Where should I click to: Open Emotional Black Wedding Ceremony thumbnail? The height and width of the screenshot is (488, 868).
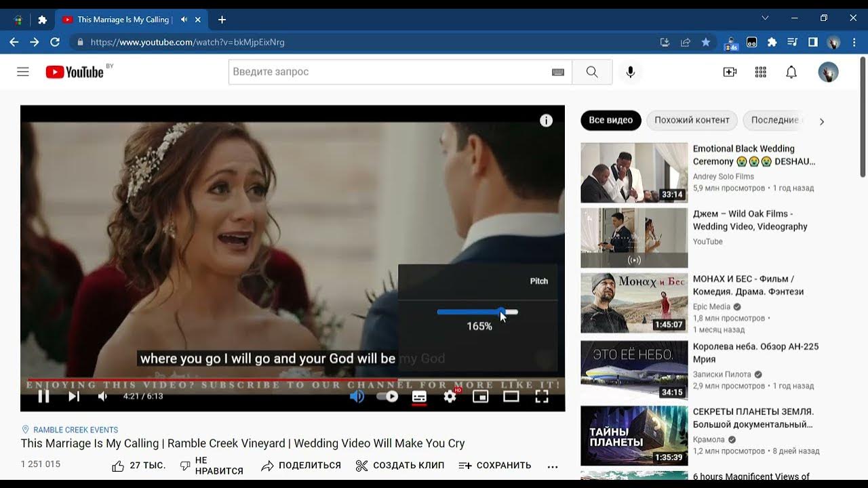634,173
